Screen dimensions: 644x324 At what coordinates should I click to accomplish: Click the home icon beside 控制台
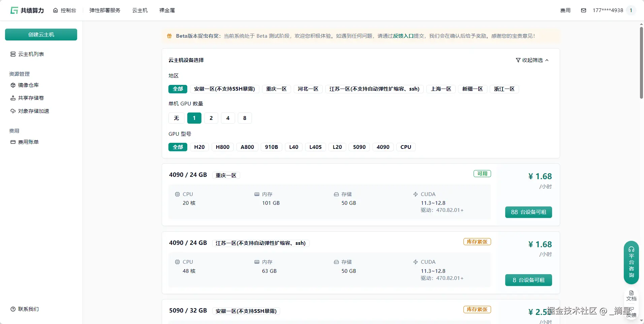[x=56, y=10]
